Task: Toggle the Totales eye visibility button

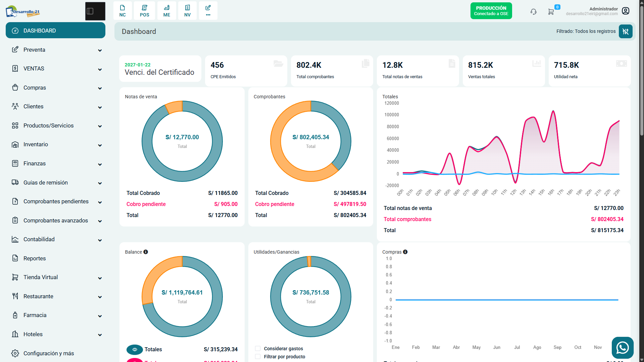Action: click(135, 349)
